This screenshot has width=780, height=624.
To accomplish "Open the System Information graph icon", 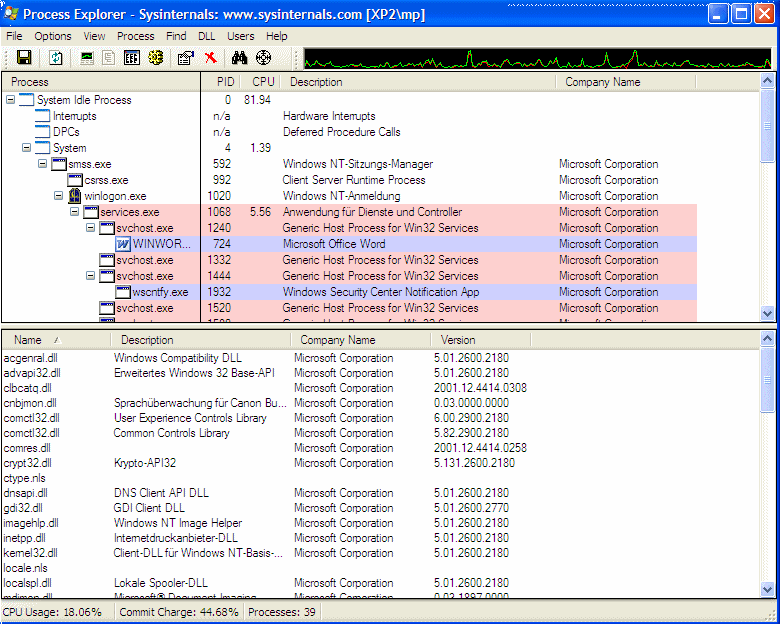I will (x=87, y=58).
